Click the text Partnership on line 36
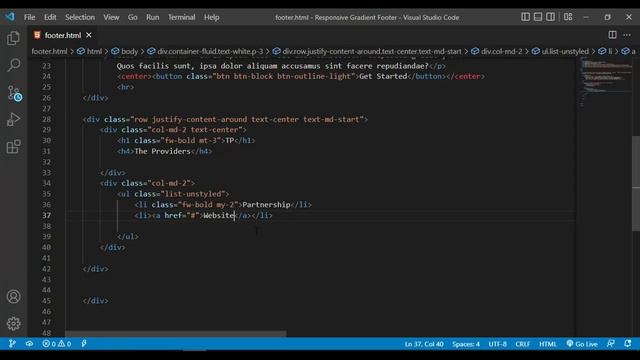The width and height of the screenshot is (640, 360). (266, 205)
